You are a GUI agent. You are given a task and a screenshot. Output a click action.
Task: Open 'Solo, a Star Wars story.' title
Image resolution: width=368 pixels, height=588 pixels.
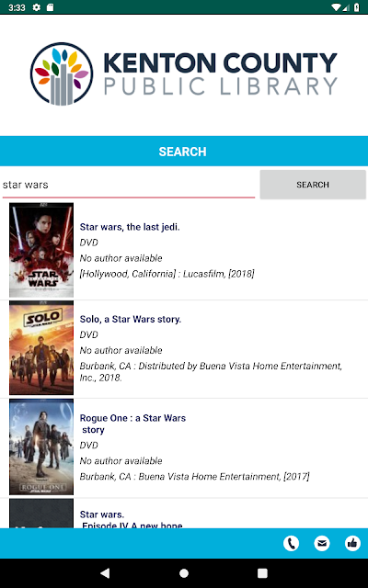coord(131,319)
